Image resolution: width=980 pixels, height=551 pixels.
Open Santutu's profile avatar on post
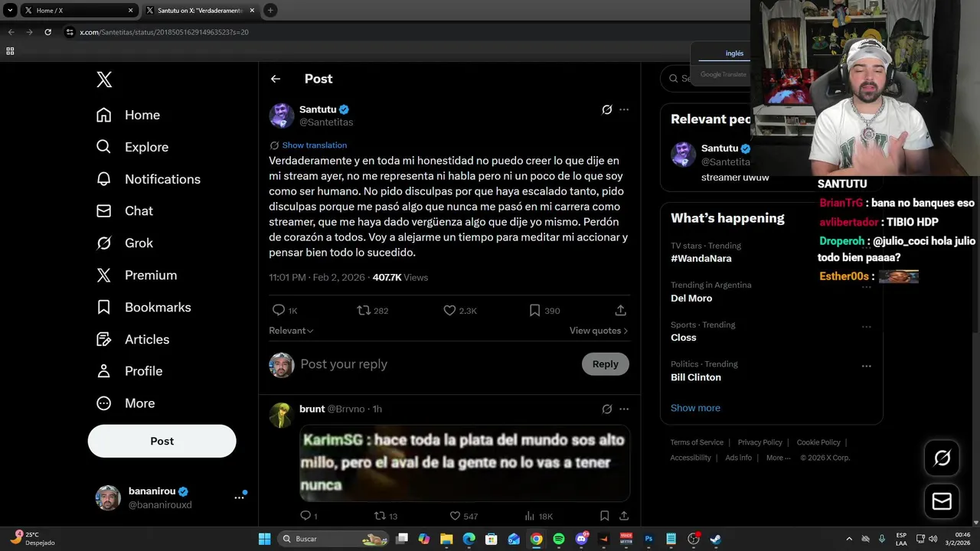(281, 116)
